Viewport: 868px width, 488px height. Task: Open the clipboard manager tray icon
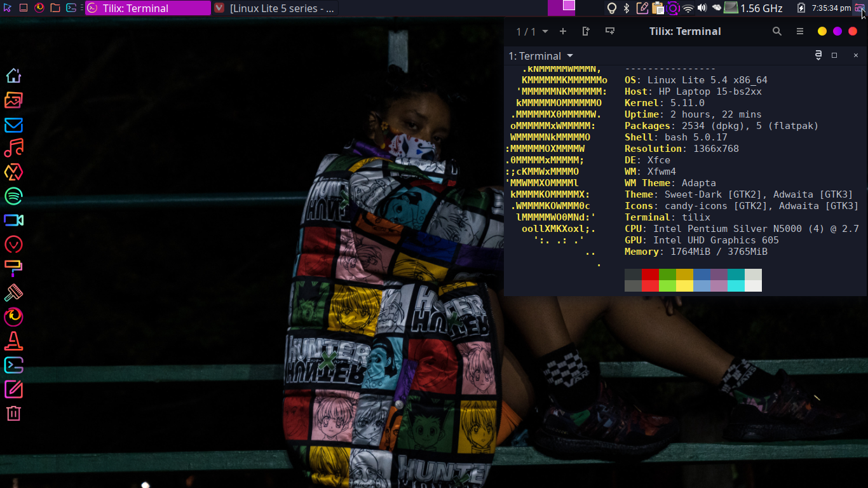click(658, 8)
